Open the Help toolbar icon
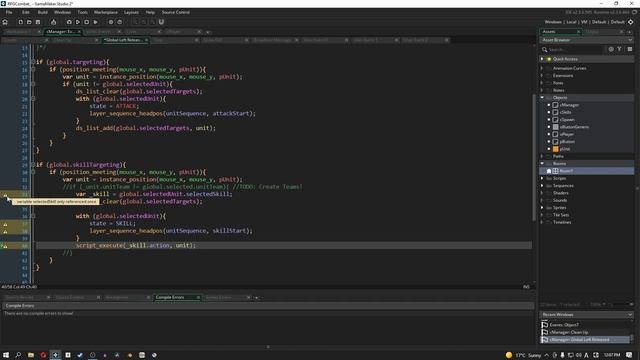Viewport: 640px width, 360px height. point(120,22)
